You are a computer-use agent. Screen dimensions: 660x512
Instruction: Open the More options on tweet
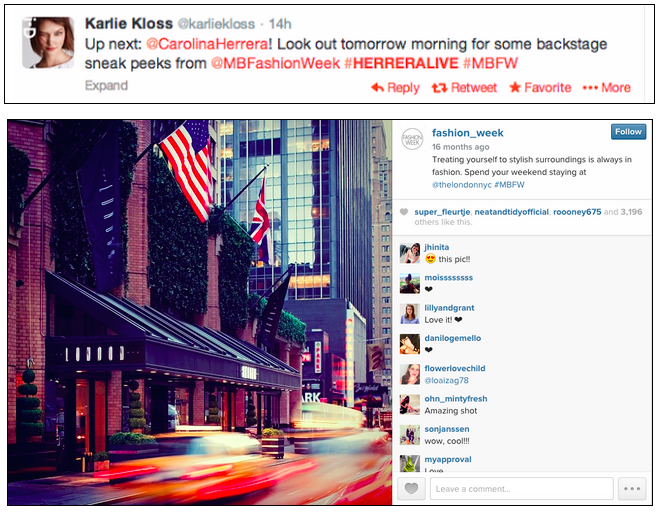607,88
